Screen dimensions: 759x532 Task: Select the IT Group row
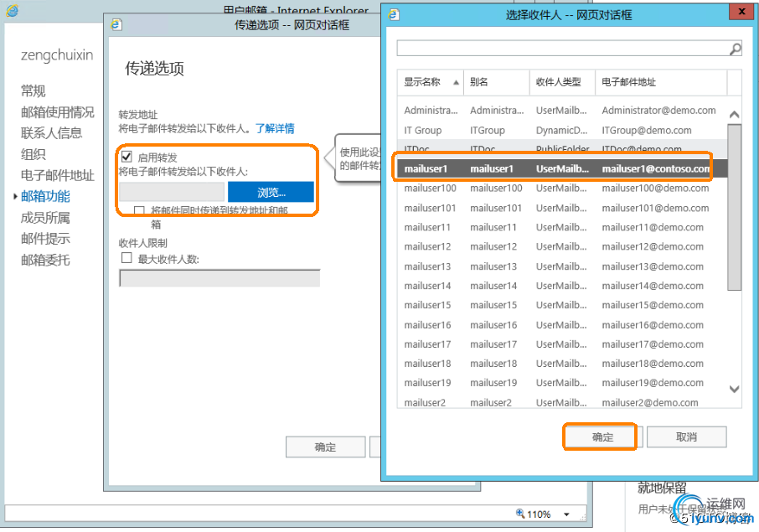click(x=562, y=130)
